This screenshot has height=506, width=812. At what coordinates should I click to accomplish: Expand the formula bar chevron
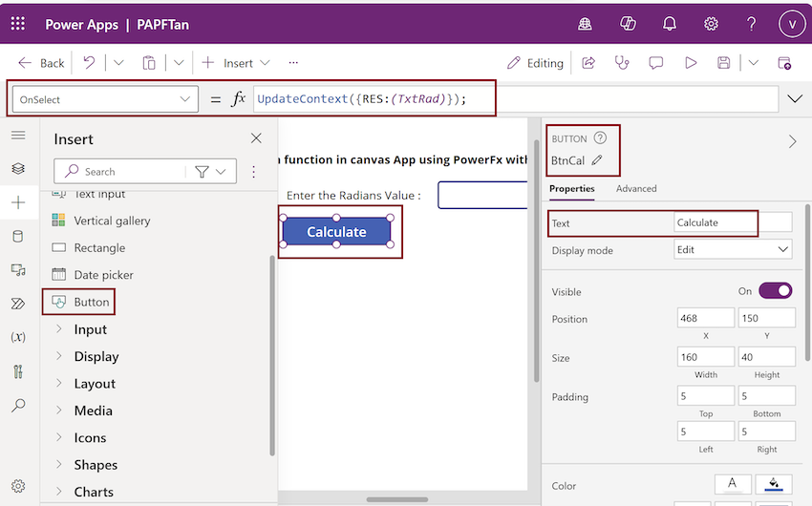[x=795, y=99]
